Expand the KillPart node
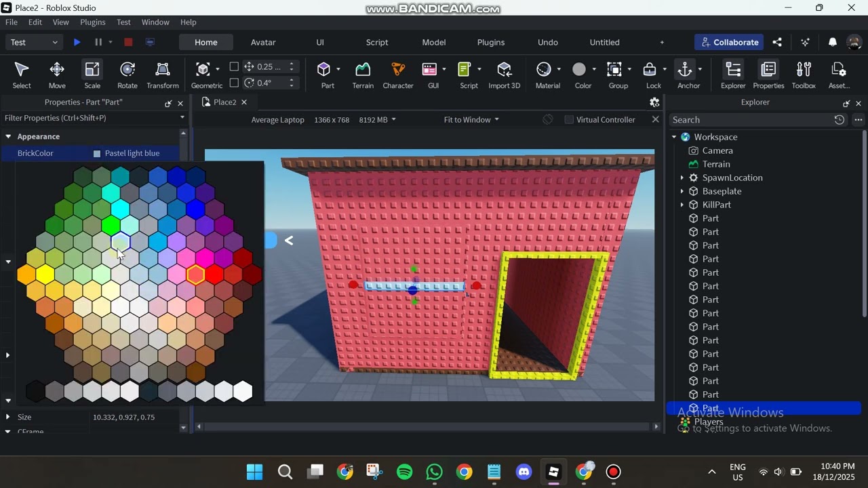868x488 pixels. pyautogui.click(x=682, y=205)
